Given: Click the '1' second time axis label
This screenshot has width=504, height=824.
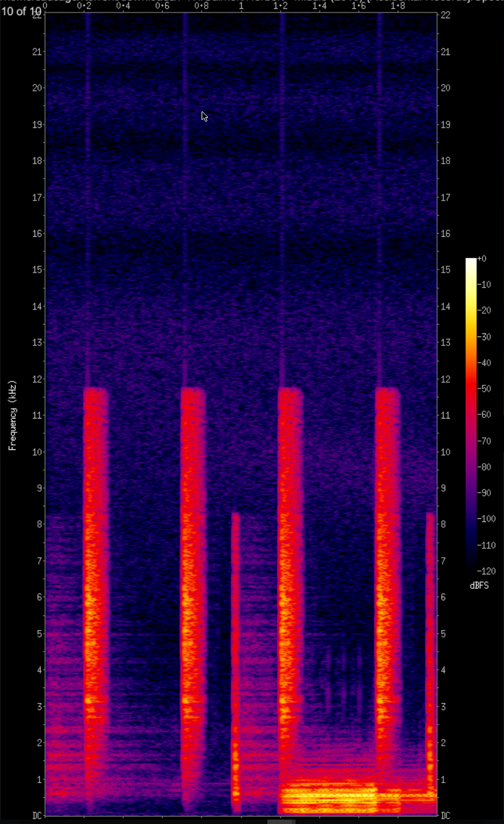Looking at the screenshot, I should (x=241, y=6).
